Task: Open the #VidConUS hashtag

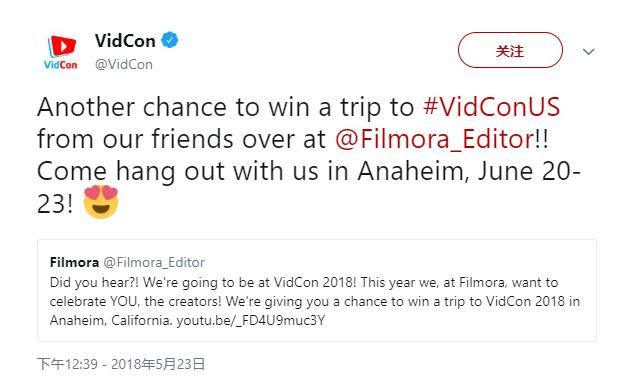Action: pyautogui.click(x=491, y=107)
